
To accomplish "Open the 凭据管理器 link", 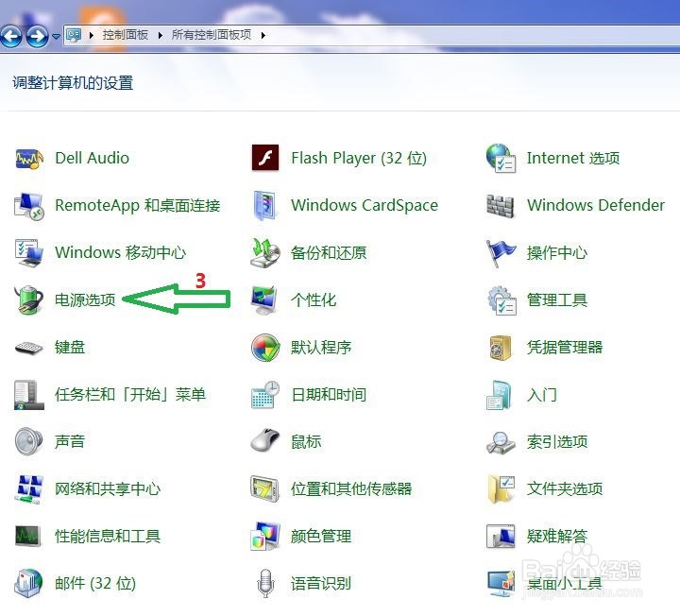I will coord(565,348).
